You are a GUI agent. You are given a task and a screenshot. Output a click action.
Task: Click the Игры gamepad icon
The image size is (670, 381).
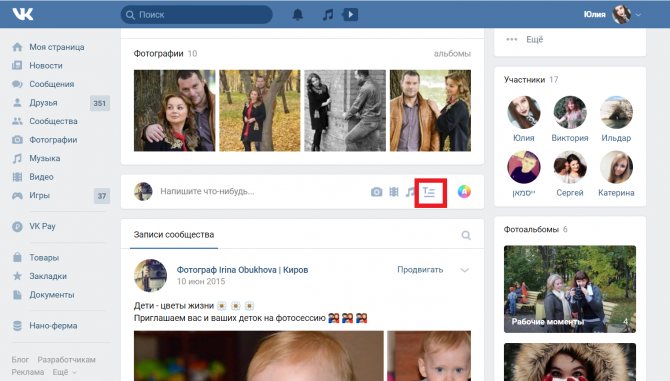tap(17, 196)
